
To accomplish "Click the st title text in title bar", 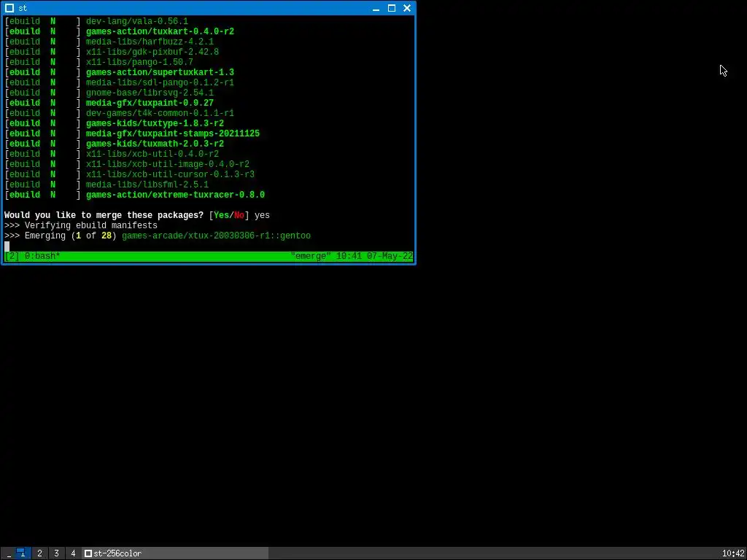I will 23,8.
